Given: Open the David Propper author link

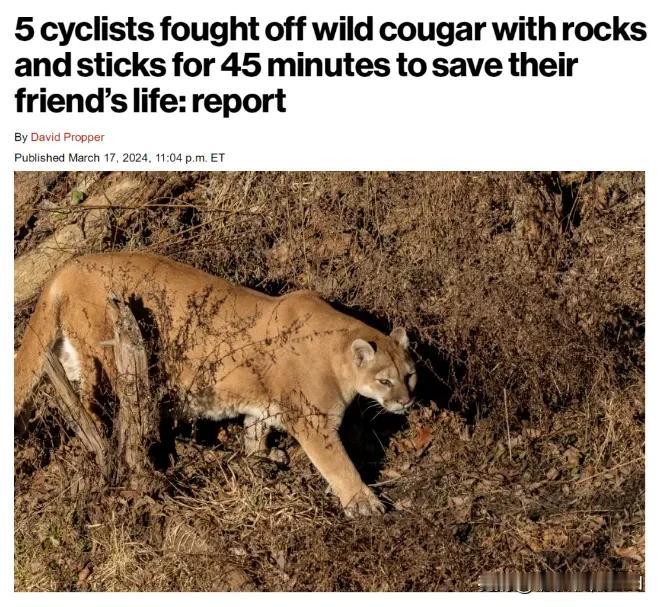Looking at the screenshot, I should 68,137.
